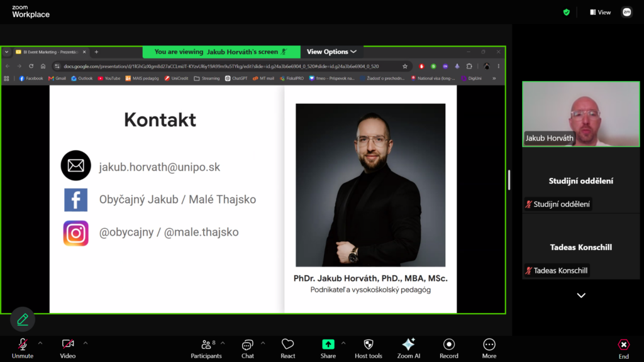Open the Chrome profile avatar
The image size is (644, 362).
(x=487, y=66)
